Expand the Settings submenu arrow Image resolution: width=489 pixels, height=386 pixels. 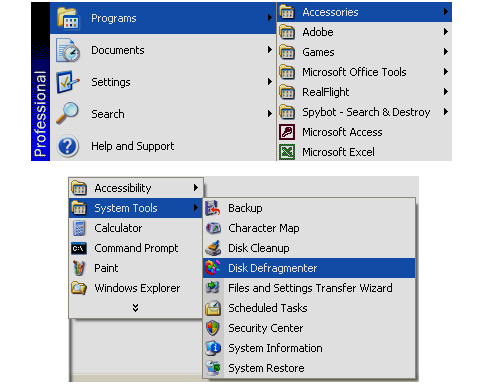270,82
